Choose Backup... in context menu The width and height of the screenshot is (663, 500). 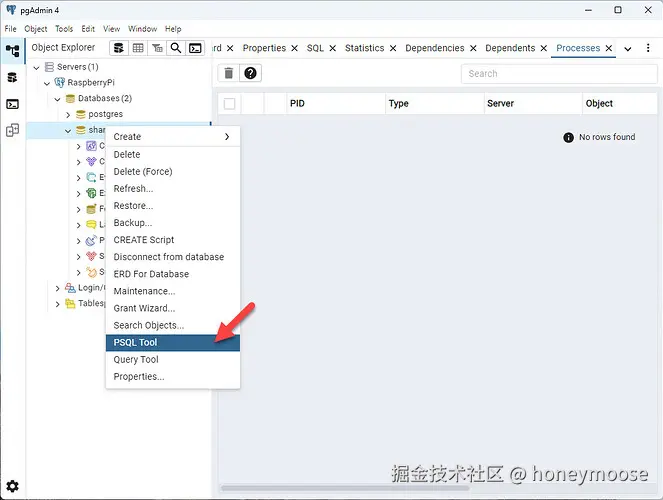[173, 223]
